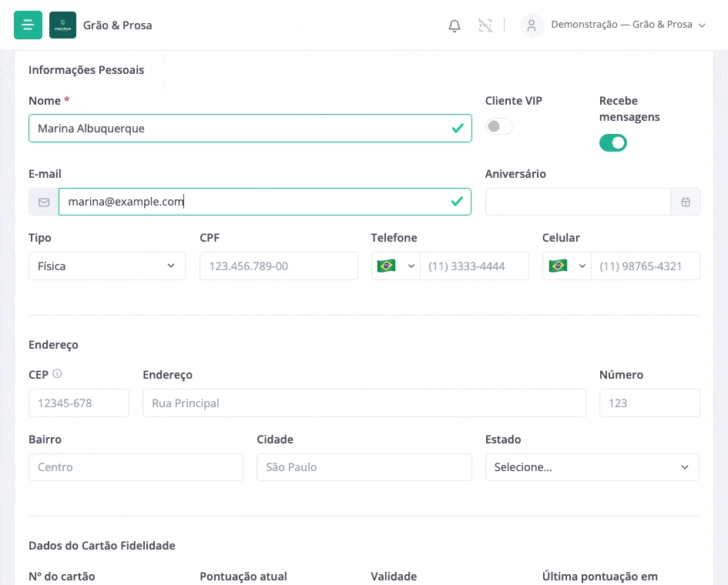Click the Celular number field
The height and width of the screenshot is (585, 728).
pos(646,266)
